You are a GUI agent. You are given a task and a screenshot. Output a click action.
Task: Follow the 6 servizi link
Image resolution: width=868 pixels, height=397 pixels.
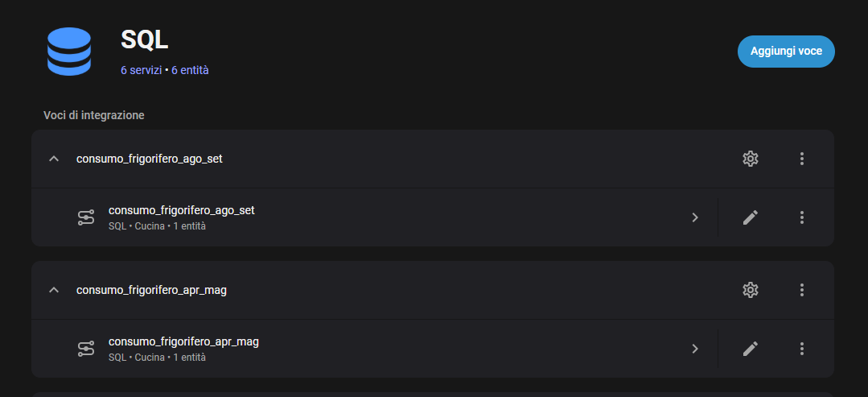coord(141,70)
